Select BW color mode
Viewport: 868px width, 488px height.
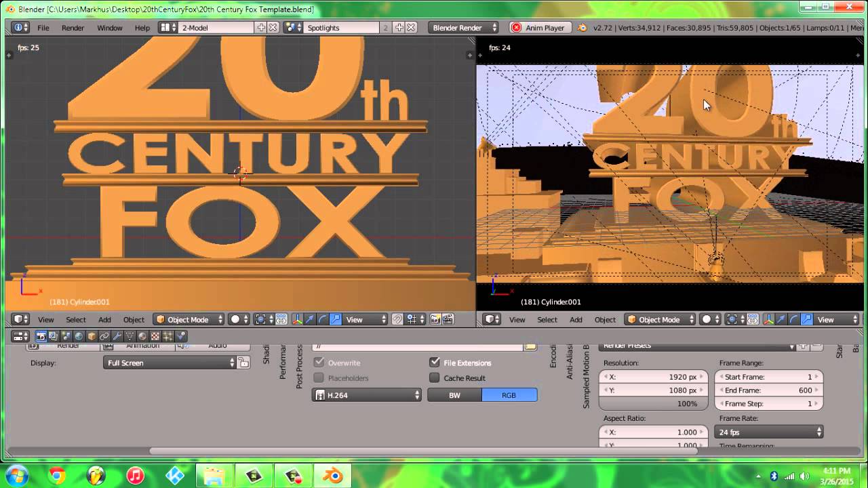[454, 394]
